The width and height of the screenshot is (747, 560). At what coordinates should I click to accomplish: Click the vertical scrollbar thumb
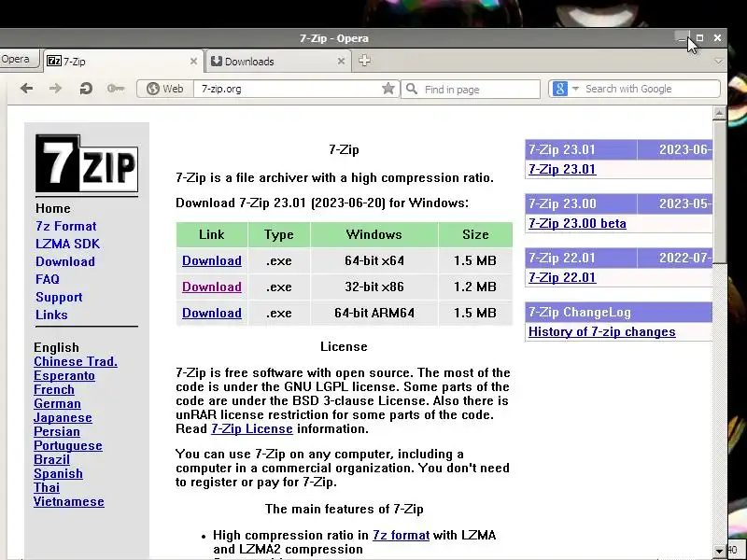coord(719,191)
